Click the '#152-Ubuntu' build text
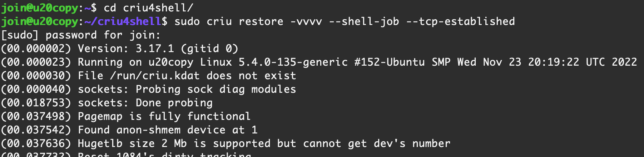Screen dimensions: 644x157 390,62
